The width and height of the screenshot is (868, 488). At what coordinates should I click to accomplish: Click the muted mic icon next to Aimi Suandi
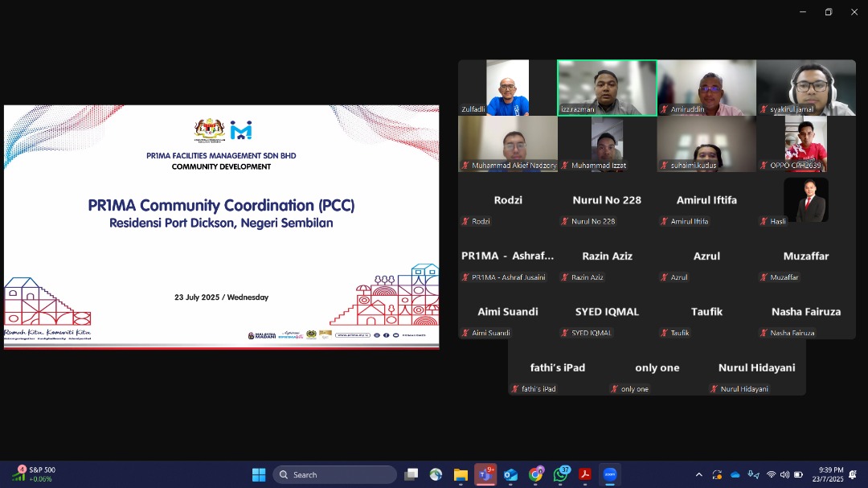coord(465,333)
